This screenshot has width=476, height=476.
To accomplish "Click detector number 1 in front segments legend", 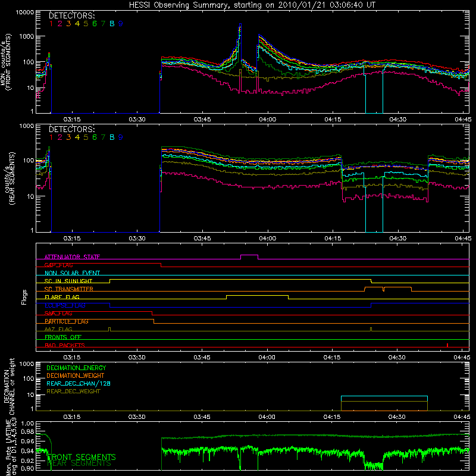I will click(51, 24).
